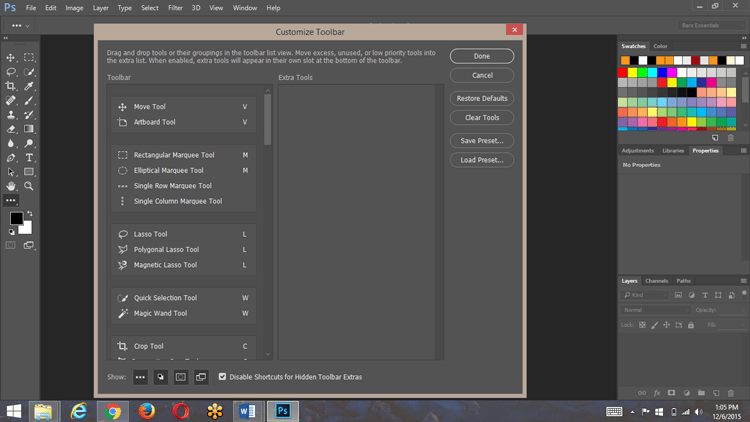The image size is (750, 422).
Task: Toggle lock image pixels brush icon in Layers
Action: (x=654, y=325)
